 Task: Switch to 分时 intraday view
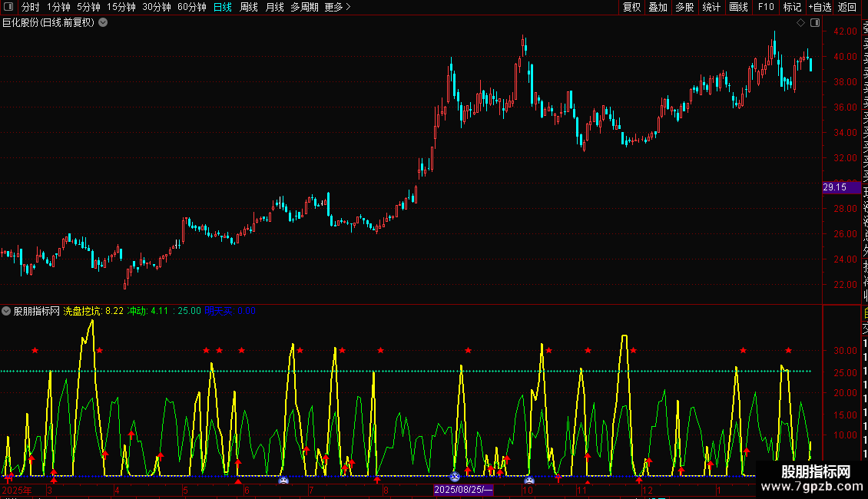tap(31, 7)
